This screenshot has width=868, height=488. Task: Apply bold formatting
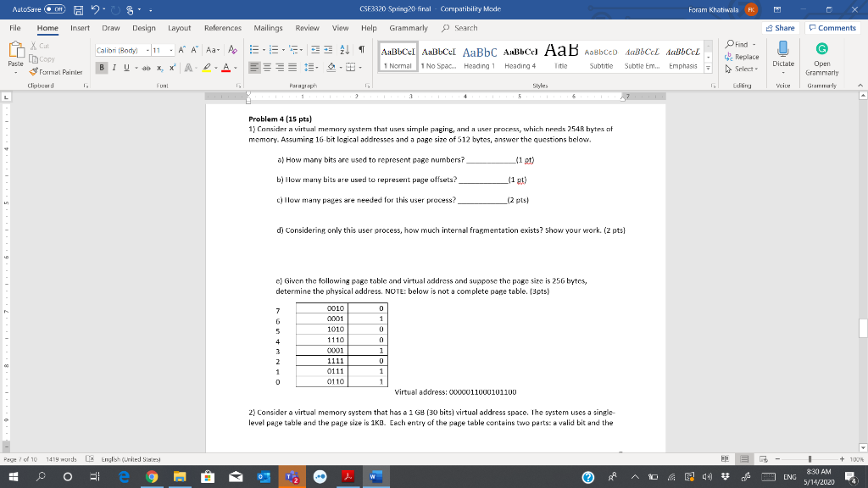102,68
